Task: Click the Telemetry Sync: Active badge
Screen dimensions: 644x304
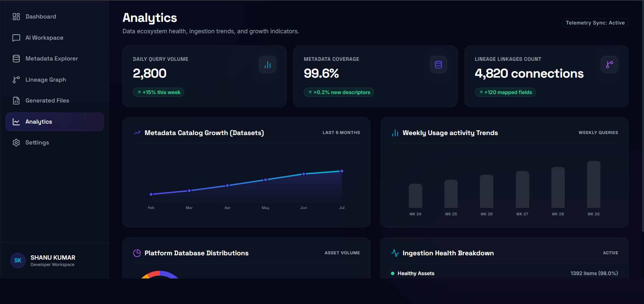Action: pyautogui.click(x=595, y=23)
